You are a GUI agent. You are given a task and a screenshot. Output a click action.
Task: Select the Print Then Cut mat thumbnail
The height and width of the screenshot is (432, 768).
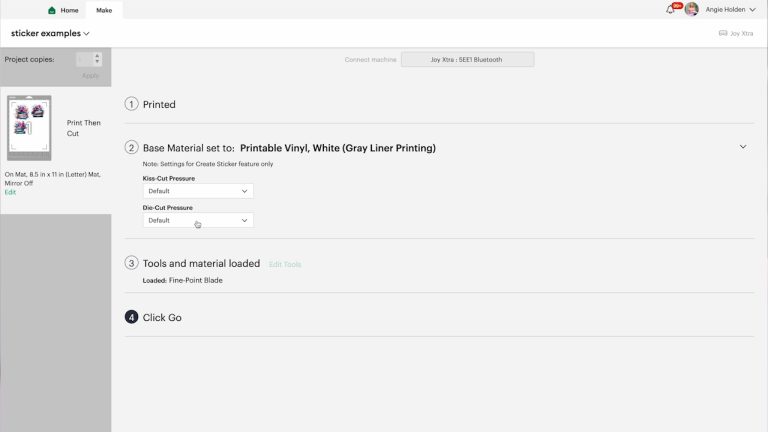point(29,128)
